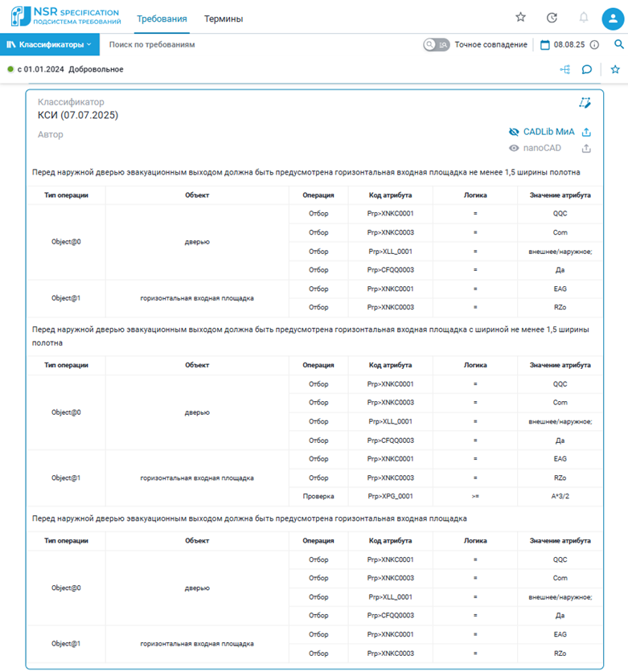The height and width of the screenshot is (672, 628).
Task: Open the hierarchy tree structure icon
Action: [565, 70]
